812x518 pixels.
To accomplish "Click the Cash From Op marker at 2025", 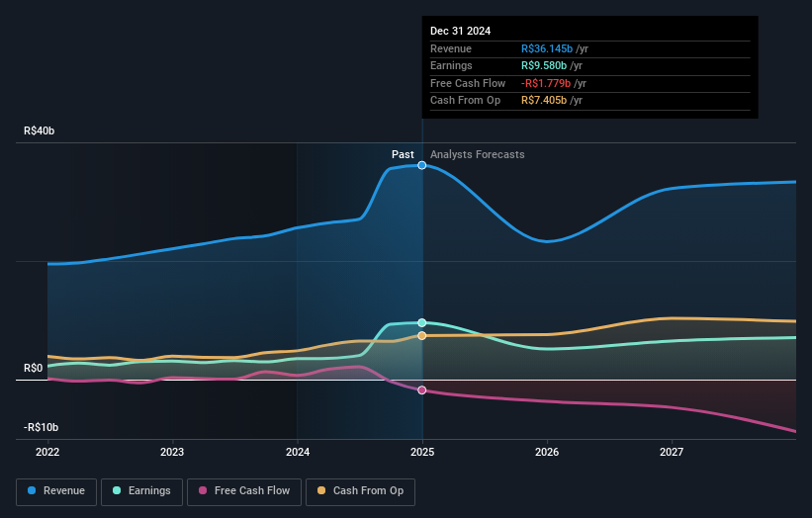I will [x=422, y=336].
